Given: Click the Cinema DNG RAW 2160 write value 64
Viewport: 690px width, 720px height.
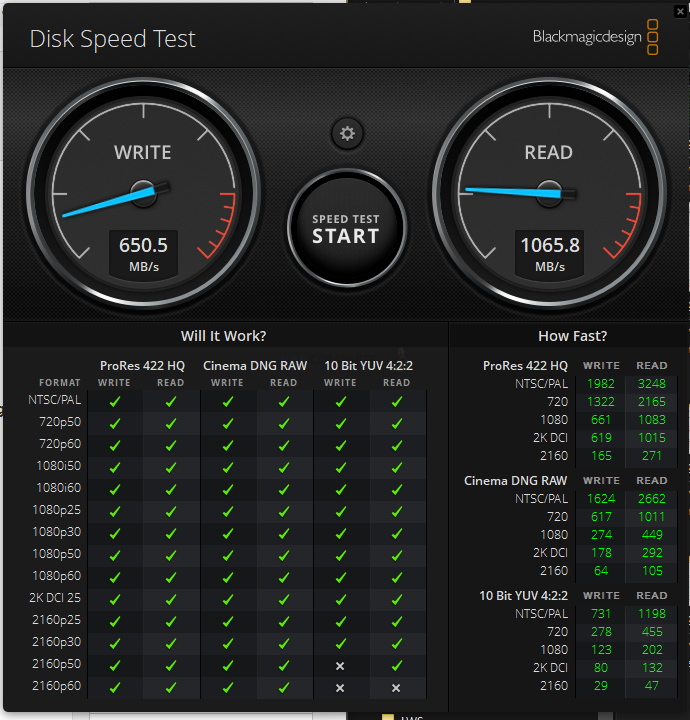Looking at the screenshot, I should tap(601, 570).
